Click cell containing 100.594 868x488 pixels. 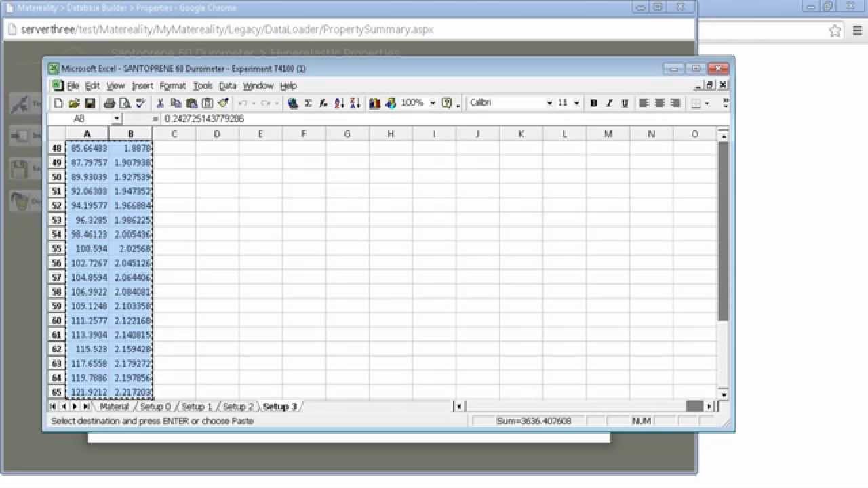point(87,249)
